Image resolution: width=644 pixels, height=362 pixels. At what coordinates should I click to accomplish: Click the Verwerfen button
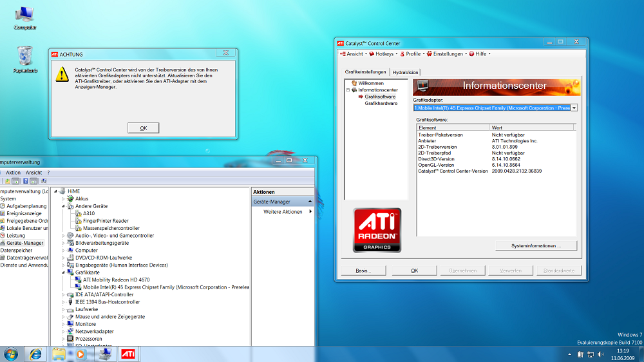pyautogui.click(x=511, y=271)
